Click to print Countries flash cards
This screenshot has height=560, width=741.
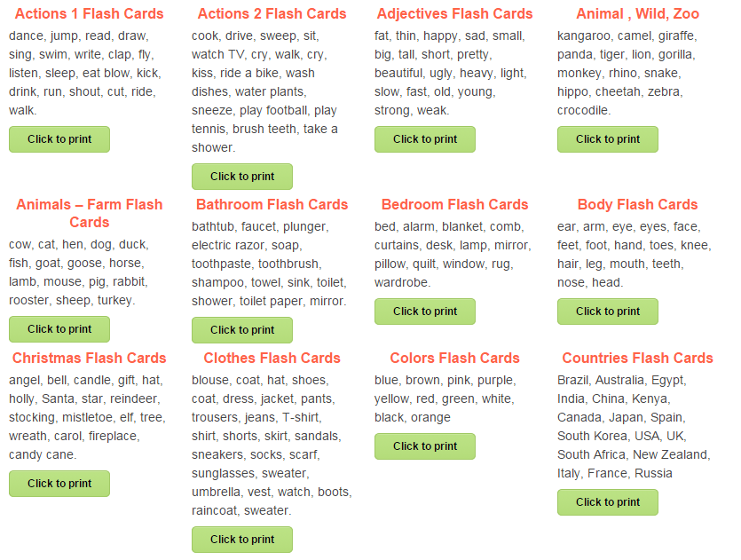(608, 502)
